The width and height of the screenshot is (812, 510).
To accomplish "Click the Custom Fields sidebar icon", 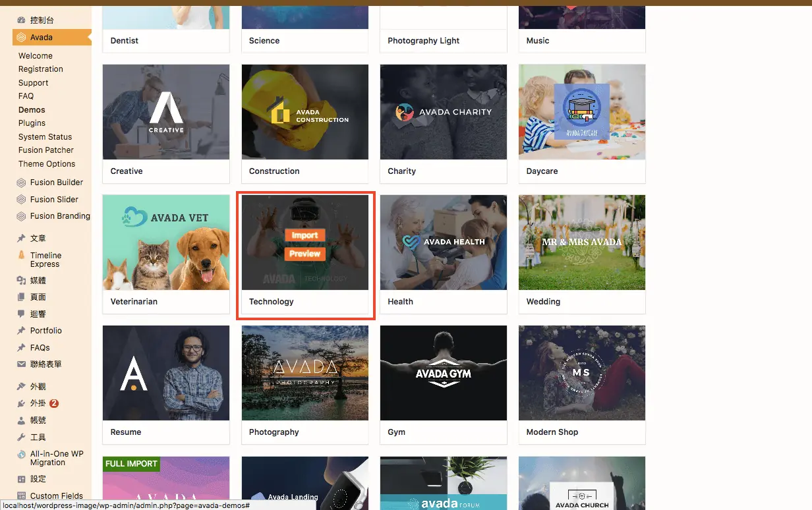I will point(22,496).
